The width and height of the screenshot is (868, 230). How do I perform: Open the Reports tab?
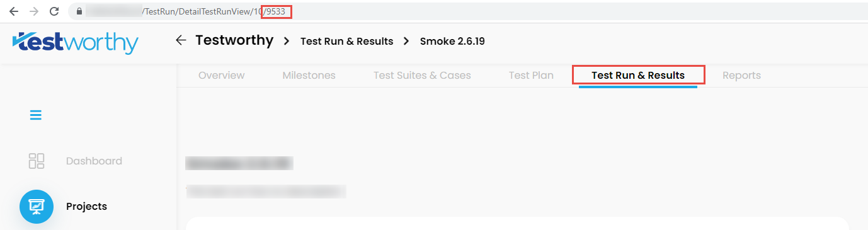[x=741, y=76]
